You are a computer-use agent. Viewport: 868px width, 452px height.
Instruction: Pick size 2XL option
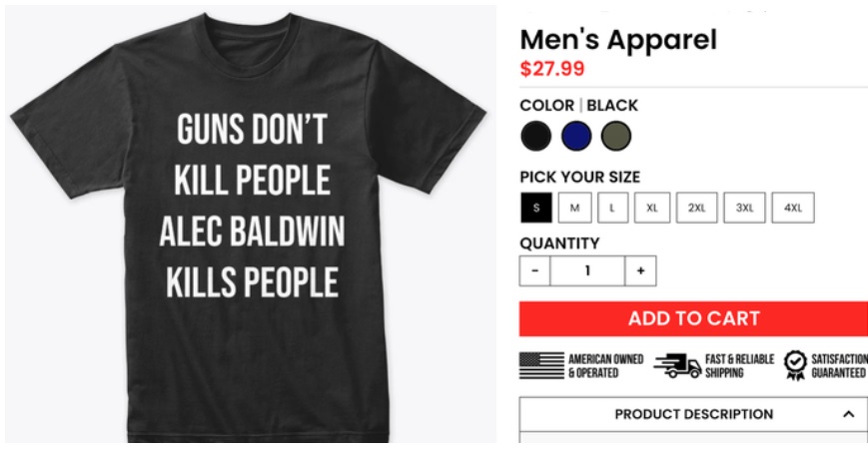[696, 208]
